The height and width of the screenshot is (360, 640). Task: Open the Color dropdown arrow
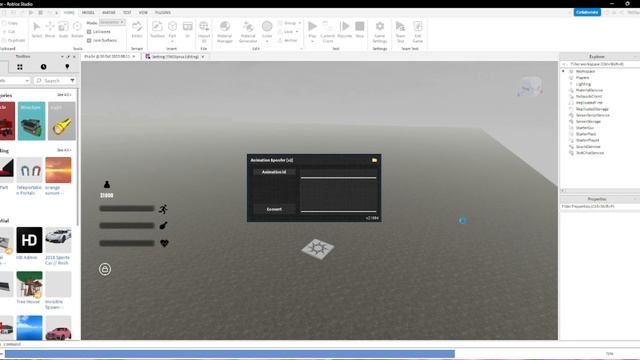pyautogui.click(x=267, y=41)
